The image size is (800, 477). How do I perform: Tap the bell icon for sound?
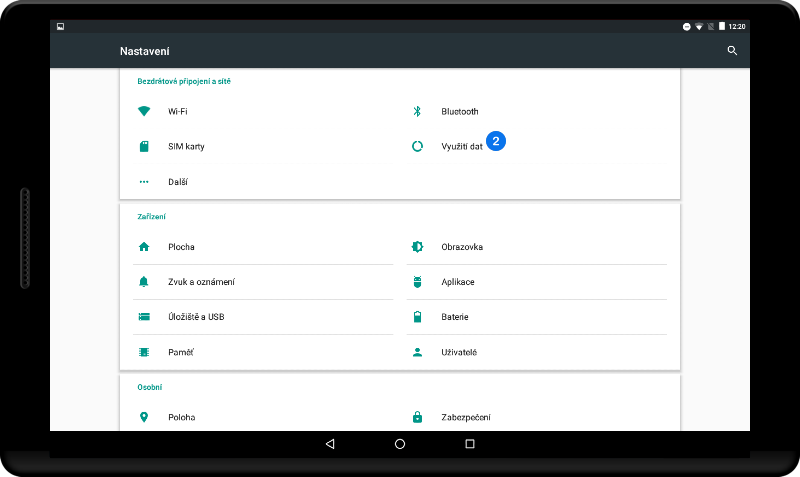144,282
